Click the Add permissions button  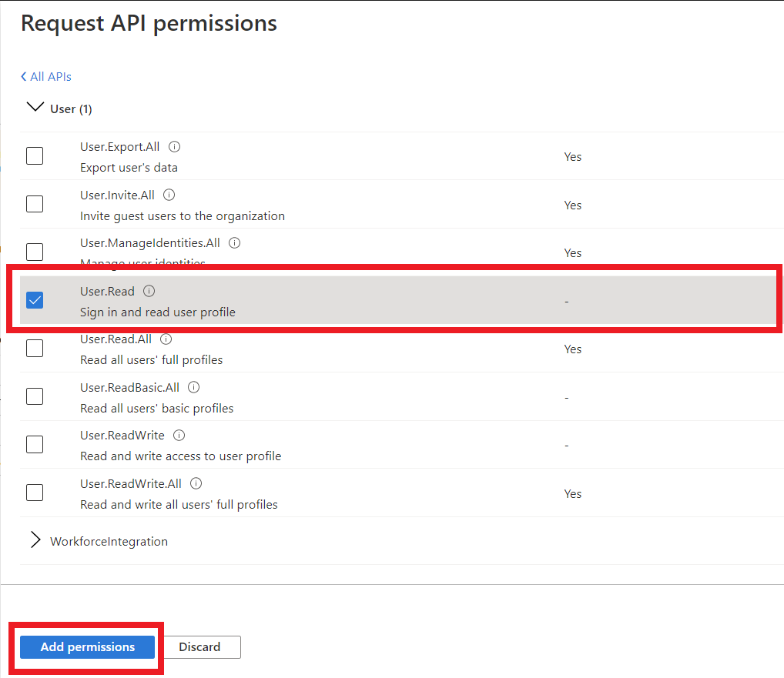click(88, 647)
